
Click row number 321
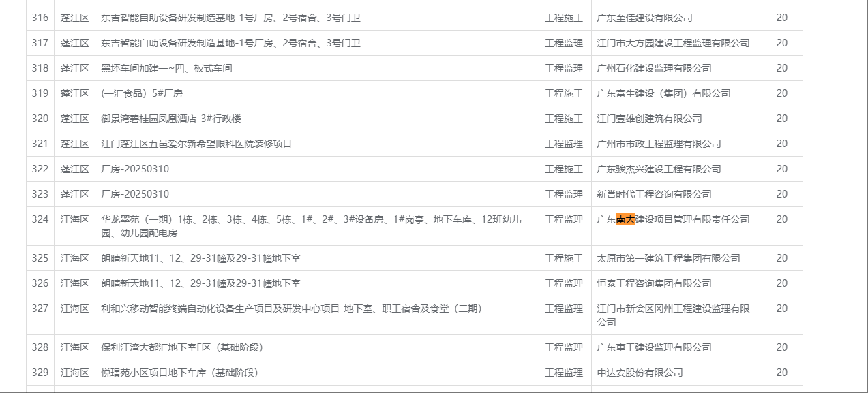(x=40, y=144)
